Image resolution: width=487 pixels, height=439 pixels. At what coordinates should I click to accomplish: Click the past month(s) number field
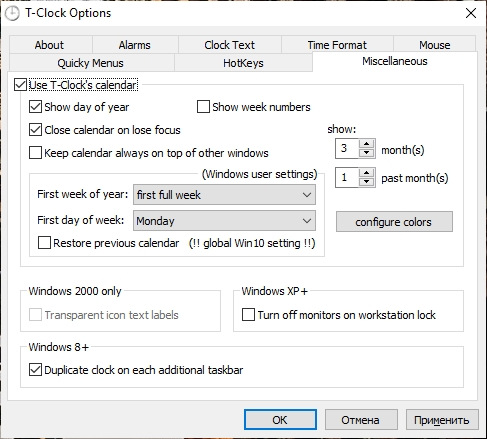tap(347, 177)
